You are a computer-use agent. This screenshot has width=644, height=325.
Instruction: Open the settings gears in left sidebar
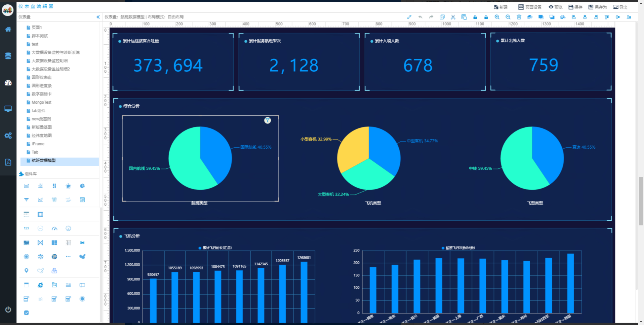[x=8, y=136]
